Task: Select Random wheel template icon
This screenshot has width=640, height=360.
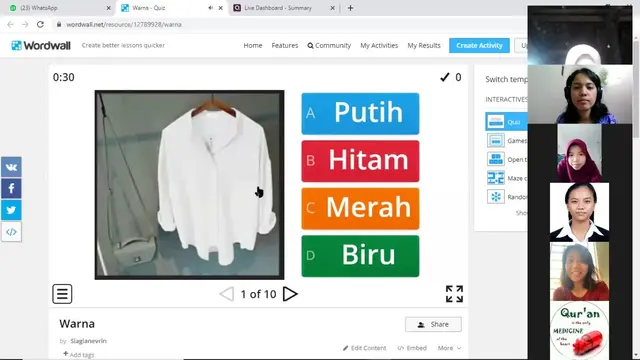Action: click(496, 197)
